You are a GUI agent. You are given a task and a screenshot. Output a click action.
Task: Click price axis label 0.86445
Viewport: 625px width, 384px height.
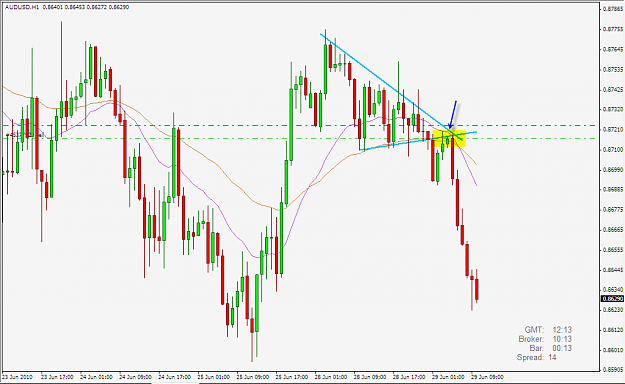pos(613,270)
